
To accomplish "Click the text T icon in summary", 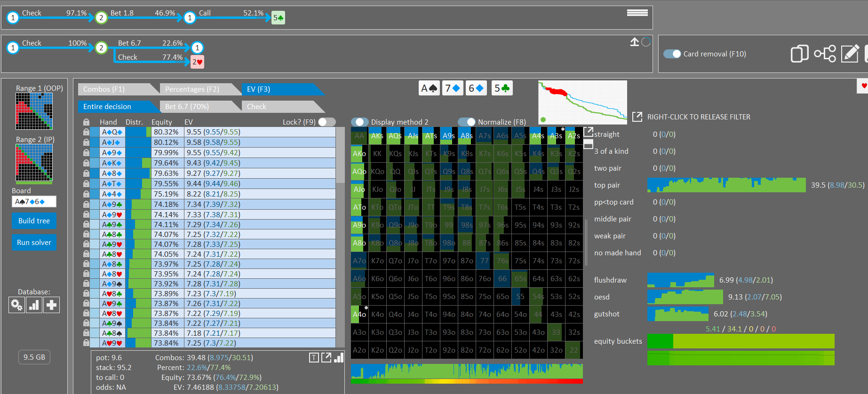I will click(x=314, y=358).
